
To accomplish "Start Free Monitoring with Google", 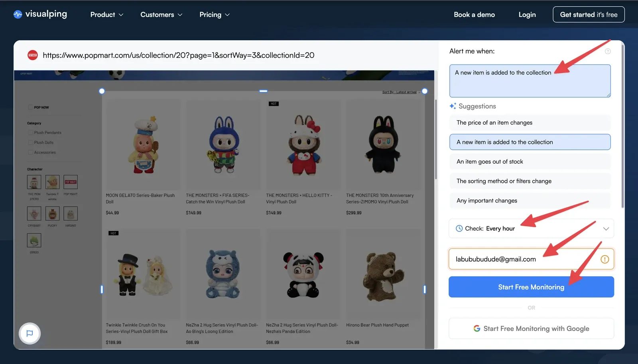I will [531, 329].
